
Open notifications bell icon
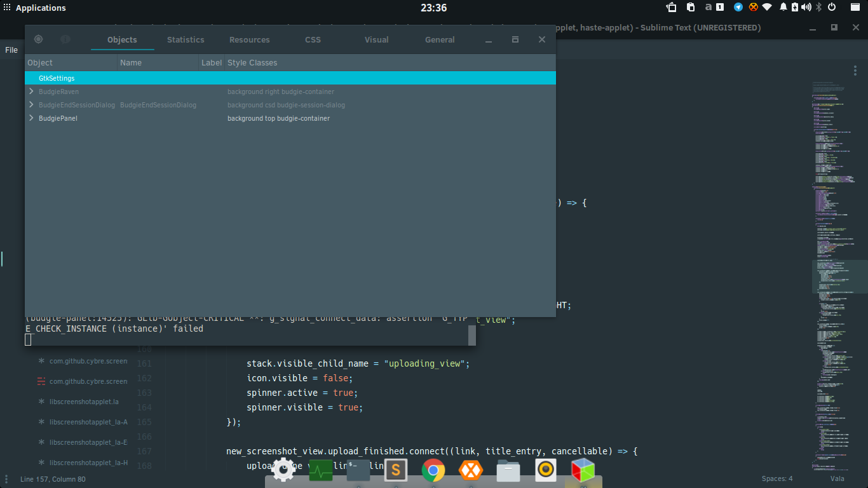[783, 8]
